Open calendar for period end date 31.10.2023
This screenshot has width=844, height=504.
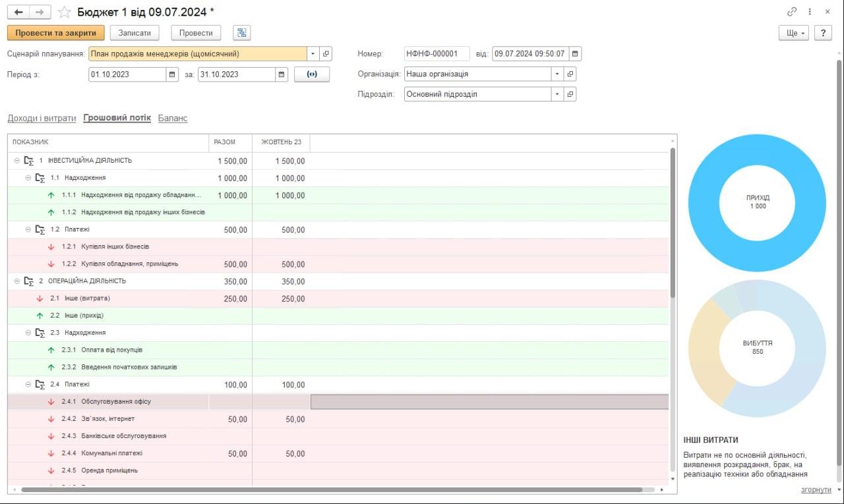click(282, 74)
